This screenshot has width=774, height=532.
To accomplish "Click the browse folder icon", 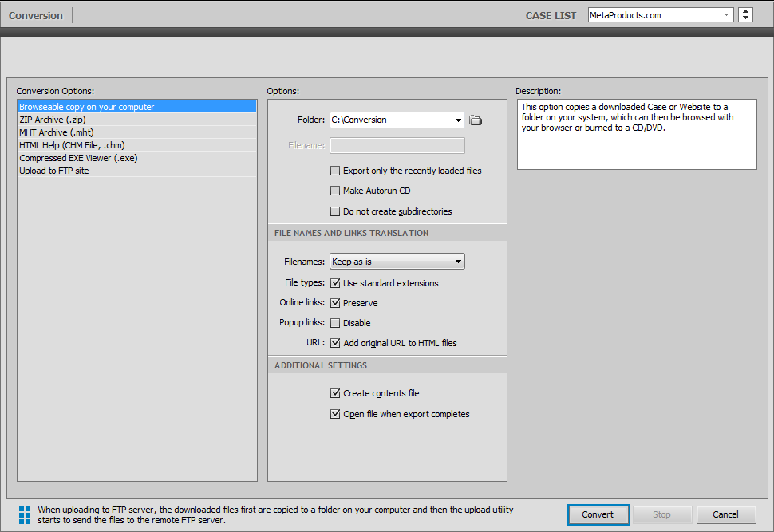I will (x=476, y=120).
